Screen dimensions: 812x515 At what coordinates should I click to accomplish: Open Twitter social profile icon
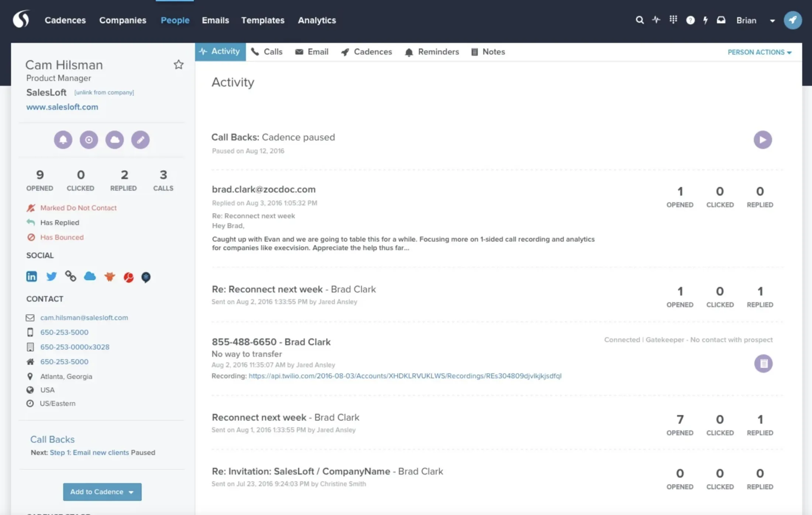click(51, 276)
